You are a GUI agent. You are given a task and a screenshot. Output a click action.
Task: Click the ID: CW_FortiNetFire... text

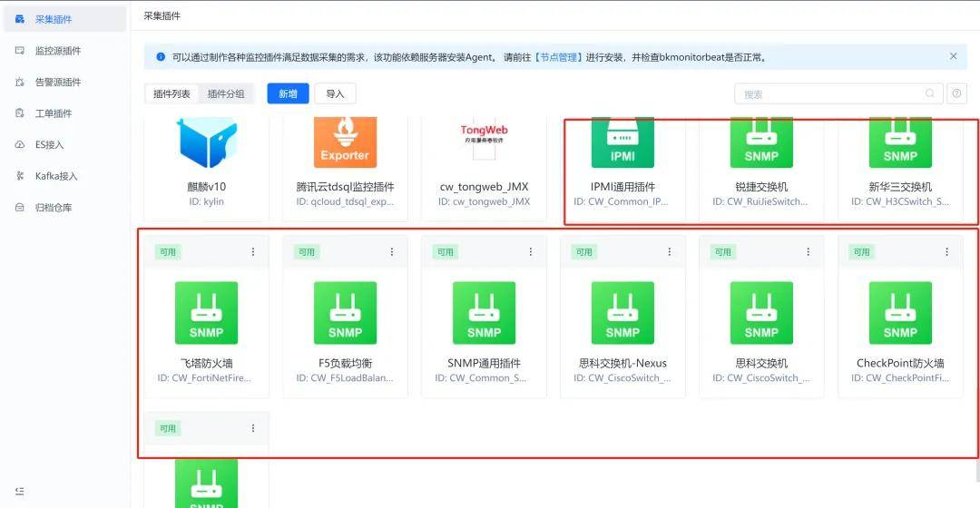coord(204,378)
